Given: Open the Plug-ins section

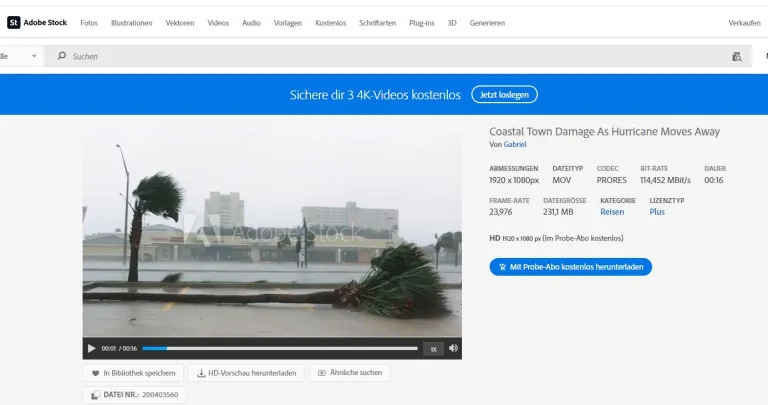Looking at the screenshot, I should pos(422,23).
